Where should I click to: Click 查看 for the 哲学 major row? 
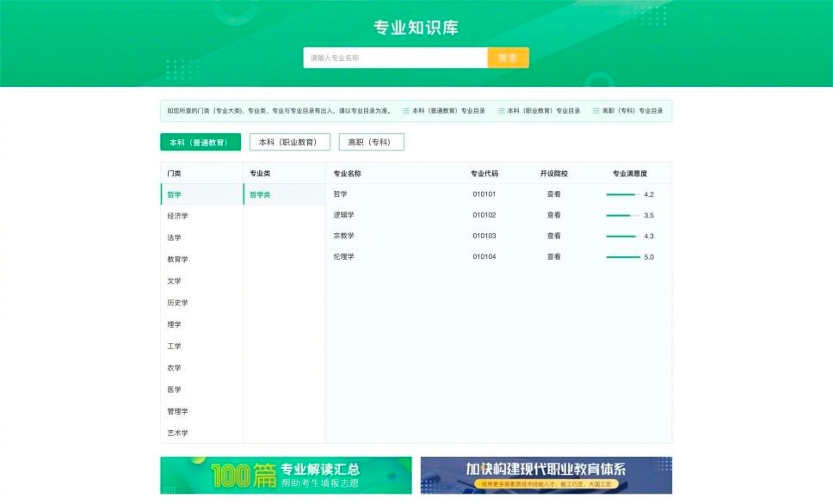553,194
